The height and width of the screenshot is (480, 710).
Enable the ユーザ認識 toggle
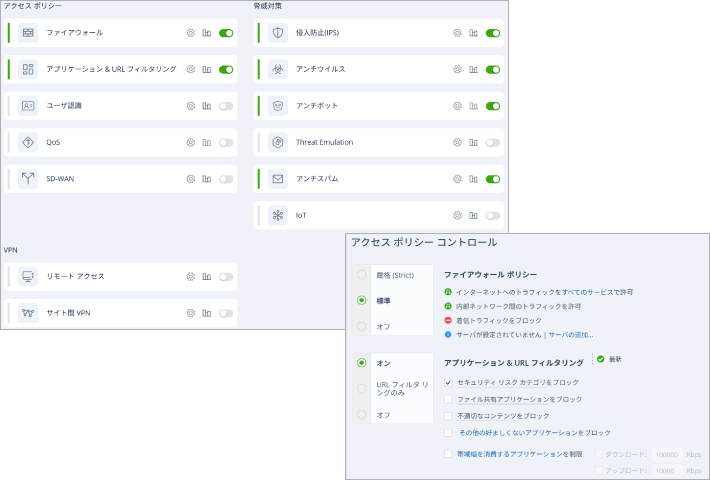(x=226, y=106)
